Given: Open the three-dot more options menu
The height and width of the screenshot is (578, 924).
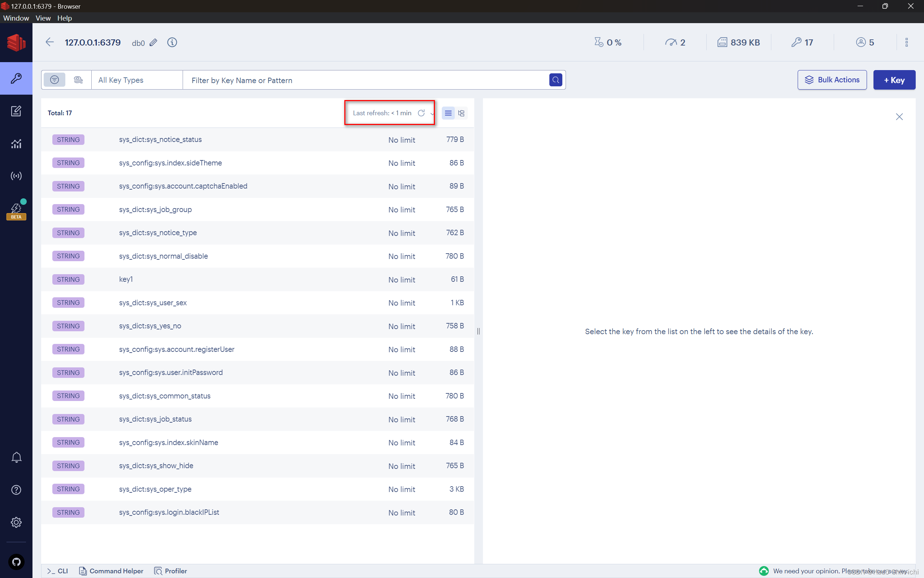Looking at the screenshot, I should 906,42.
